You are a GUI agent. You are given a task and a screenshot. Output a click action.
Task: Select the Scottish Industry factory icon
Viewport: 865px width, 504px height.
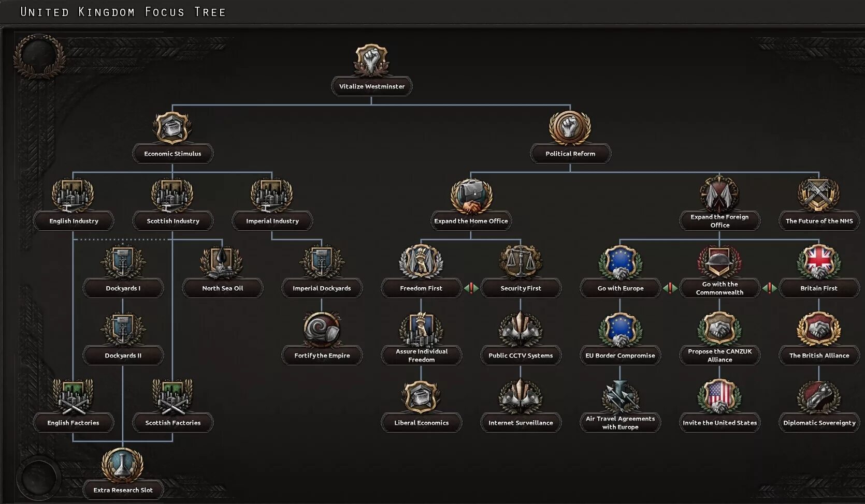point(172,195)
